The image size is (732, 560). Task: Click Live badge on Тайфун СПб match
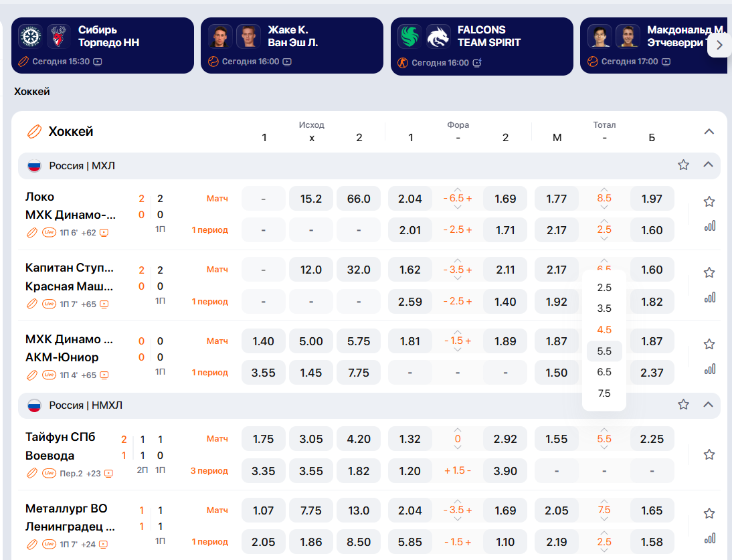[49, 473]
